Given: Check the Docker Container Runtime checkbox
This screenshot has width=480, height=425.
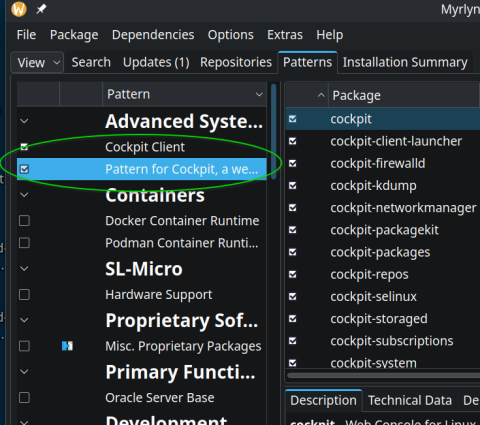Looking at the screenshot, I should point(24,221).
